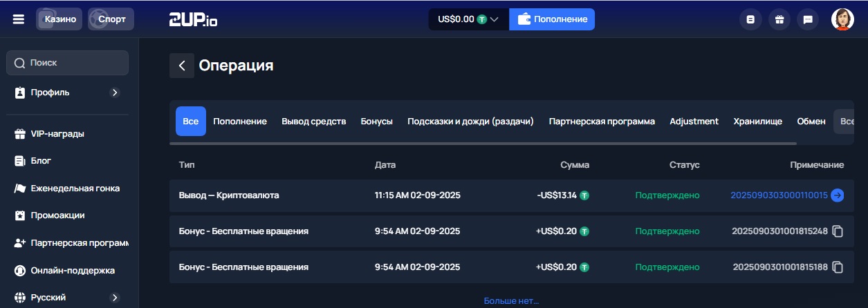868x308 pixels.
Task: Click the blue arrow on withdrawal row
Action: click(838, 195)
